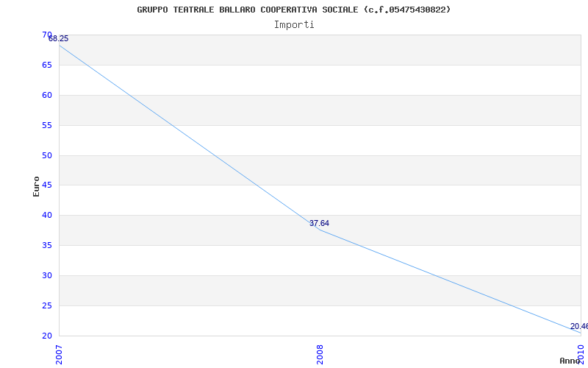This screenshot has height=368, width=588.
Task: Click the 25 y-axis tick label
Action: pos(47,305)
